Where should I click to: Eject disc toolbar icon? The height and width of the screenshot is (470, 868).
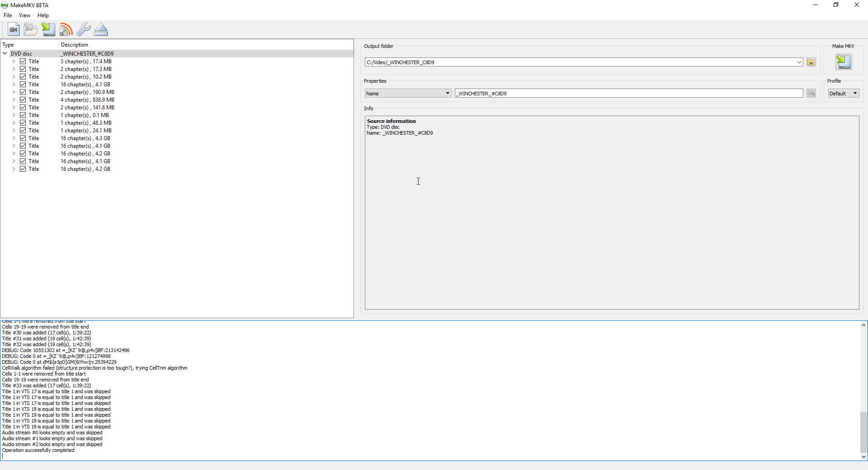(x=101, y=29)
